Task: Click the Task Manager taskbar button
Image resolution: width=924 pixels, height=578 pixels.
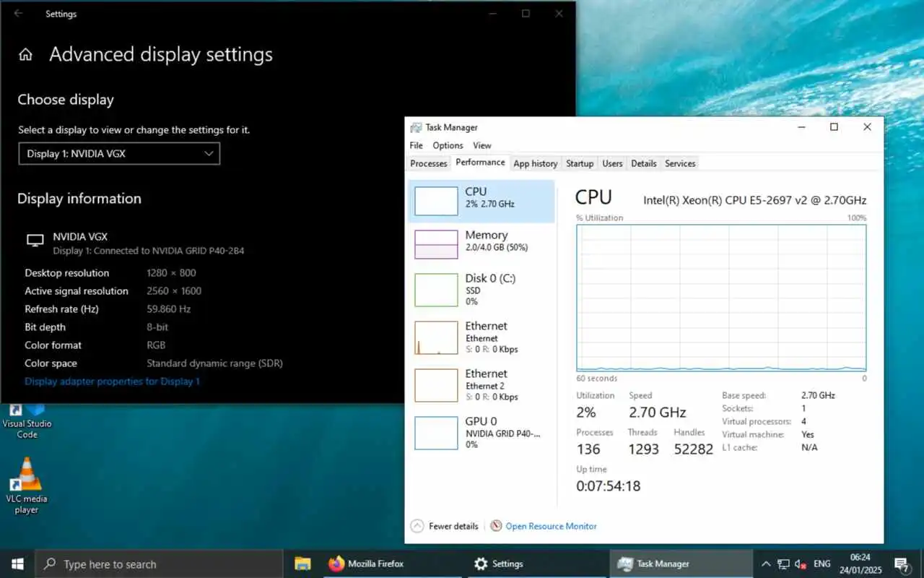Action: 681,564
